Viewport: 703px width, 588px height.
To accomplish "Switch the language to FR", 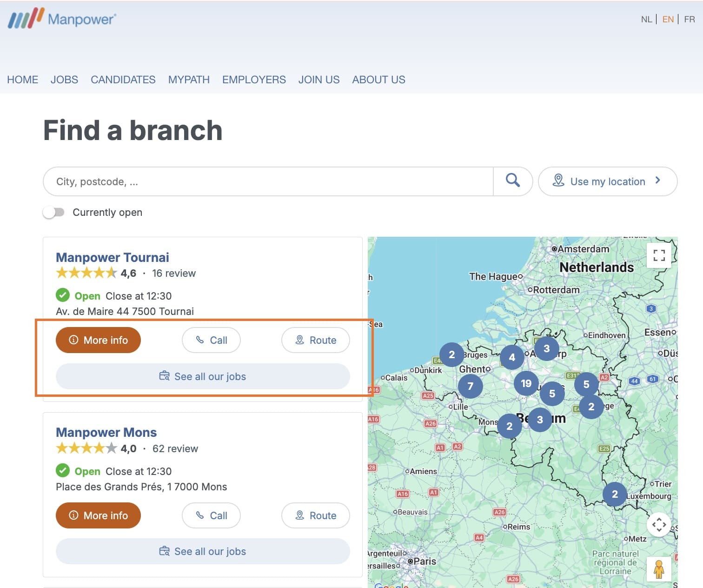I will click(689, 19).
